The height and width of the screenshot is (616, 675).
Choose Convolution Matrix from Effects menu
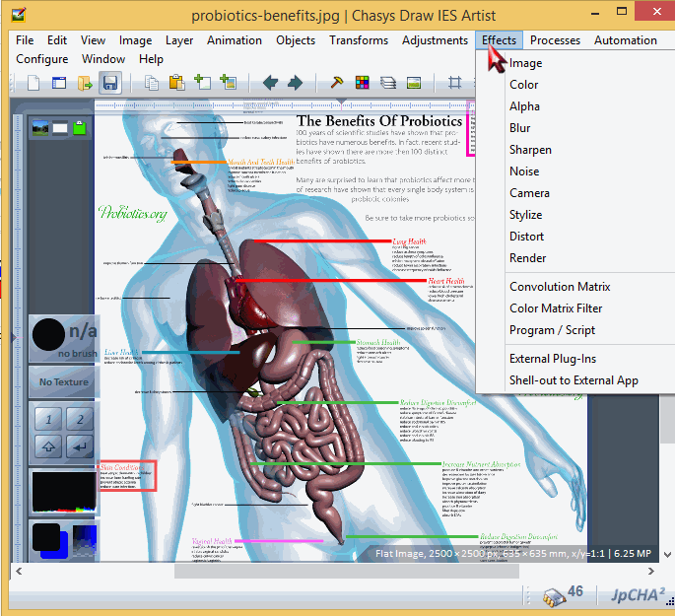(x=560, y=287)
